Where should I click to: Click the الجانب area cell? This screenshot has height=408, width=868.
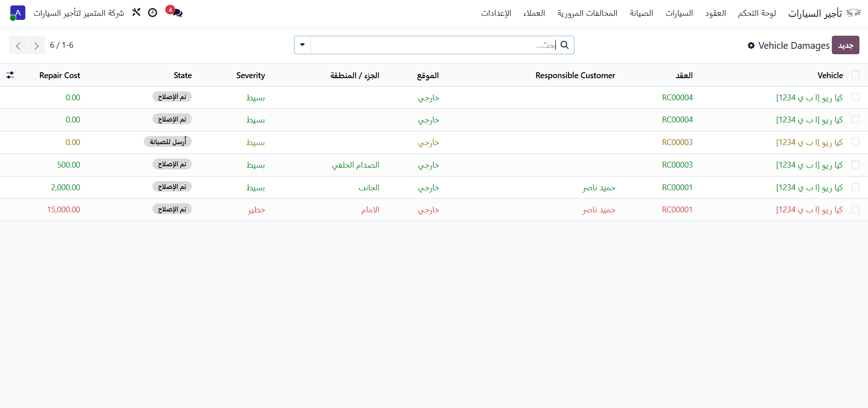369,187
